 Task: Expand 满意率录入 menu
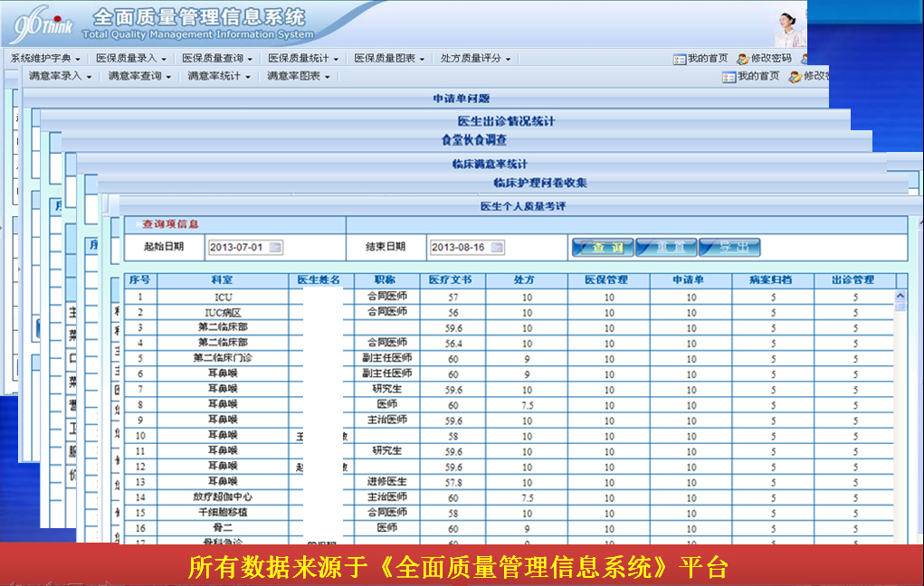point(60,76)
